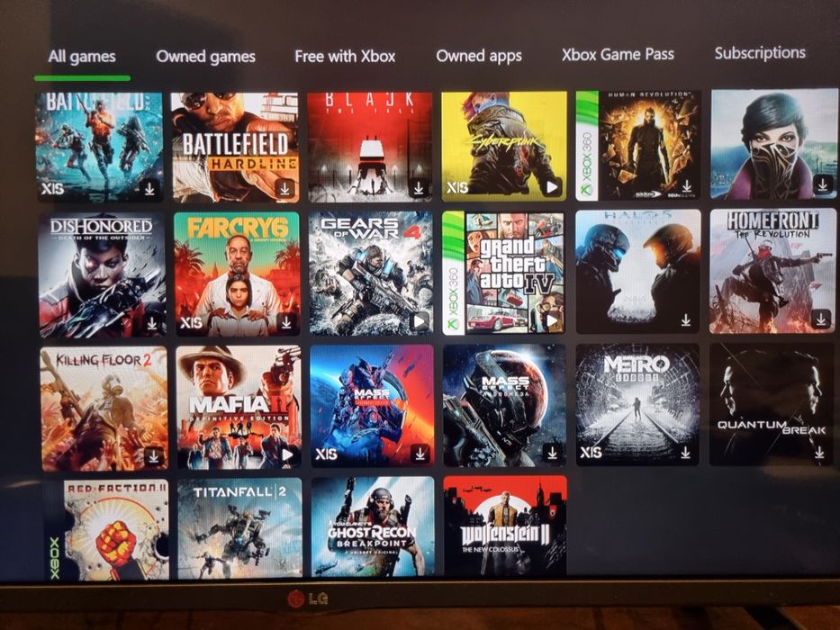Image resolution: width=840 pixels, height=630 pixels.
Task: Open the Metro Exodus tile
Action: [637, 405]
